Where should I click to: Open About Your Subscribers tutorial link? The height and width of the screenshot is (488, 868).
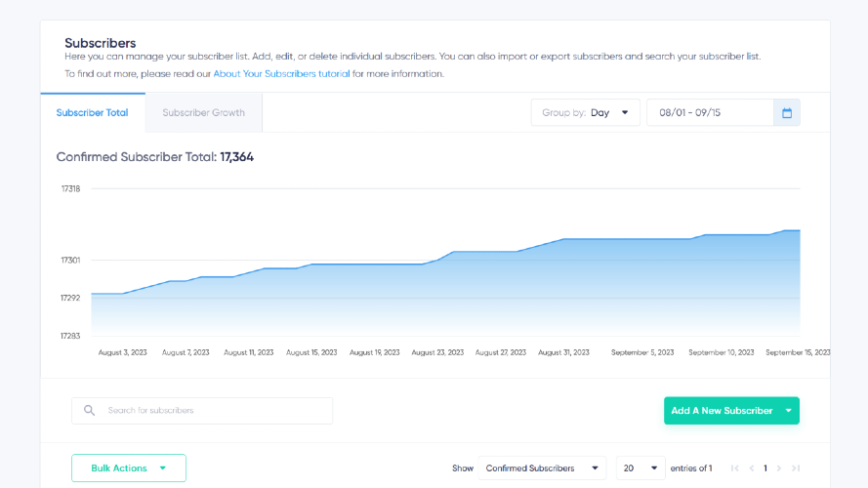(281, 73)
